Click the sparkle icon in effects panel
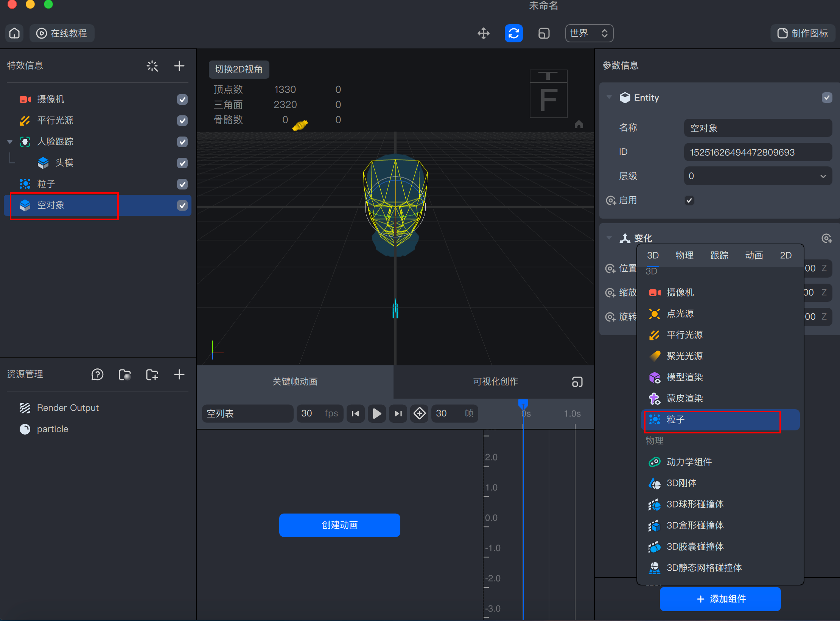Image resolution: width=840 pixels, height=621 pixels. tap(152, 66)
